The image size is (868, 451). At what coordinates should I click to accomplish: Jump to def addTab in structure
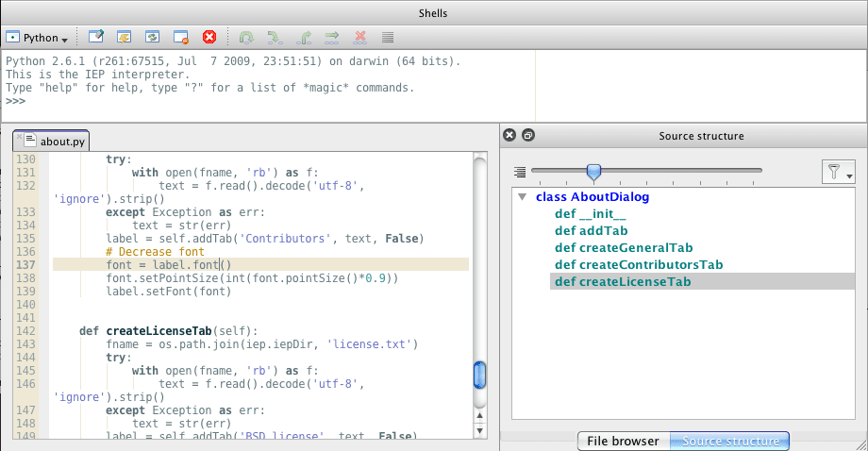pos(592,231)
